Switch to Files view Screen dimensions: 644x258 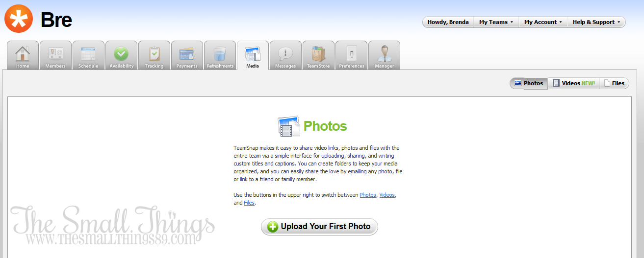(x=614, y=83)
